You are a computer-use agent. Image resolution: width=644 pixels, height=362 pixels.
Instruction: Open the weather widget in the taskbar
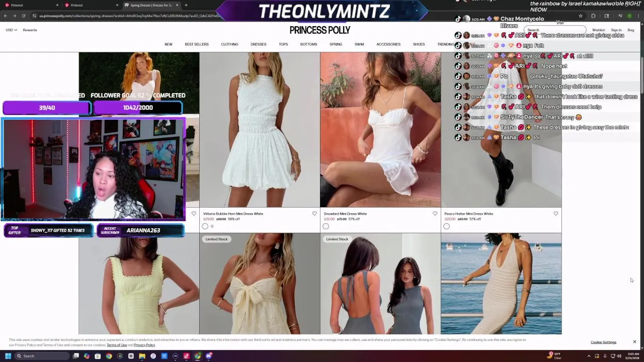coord(554,356)
